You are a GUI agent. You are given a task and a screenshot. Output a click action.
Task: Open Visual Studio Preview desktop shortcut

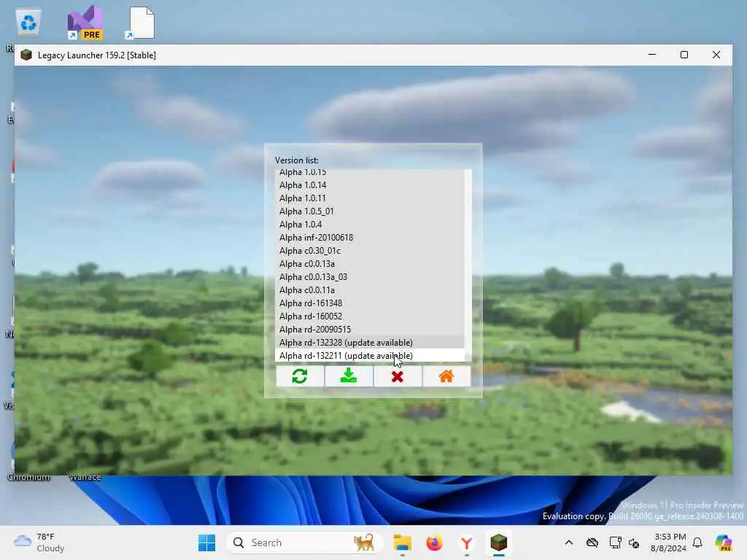coord(85,23)
